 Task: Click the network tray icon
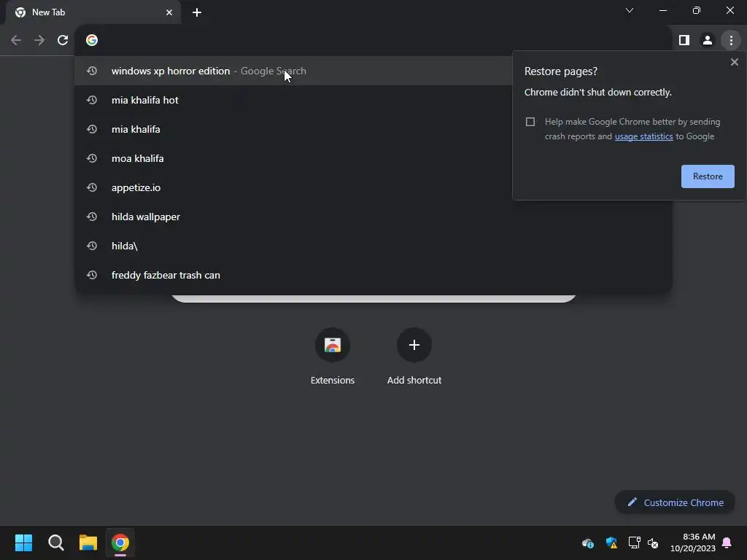(634, 542)
